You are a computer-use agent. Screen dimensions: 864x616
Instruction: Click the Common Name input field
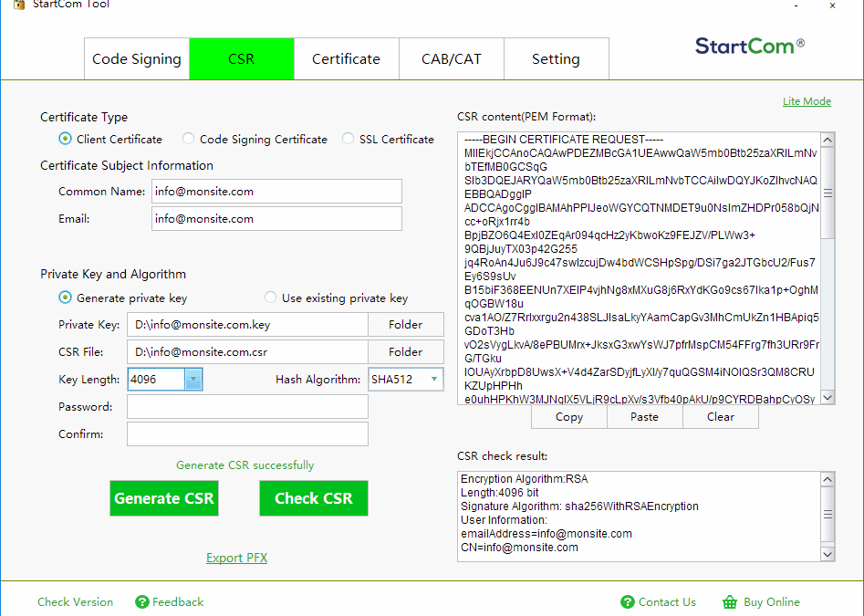pos(276,192)
